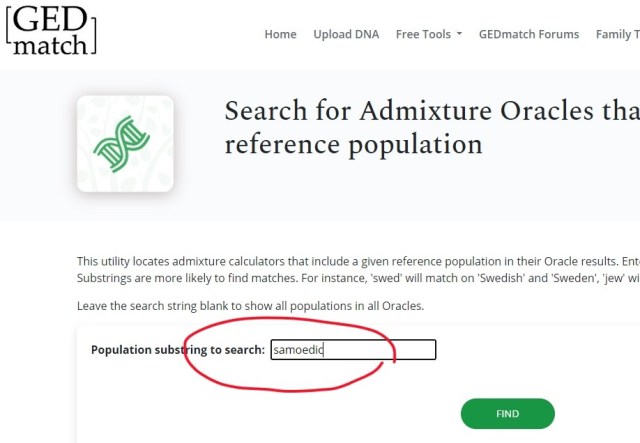This screenshot has width=640, height=443.
Task: Go to Upload DNA page
Action: (x=346, y=34)
